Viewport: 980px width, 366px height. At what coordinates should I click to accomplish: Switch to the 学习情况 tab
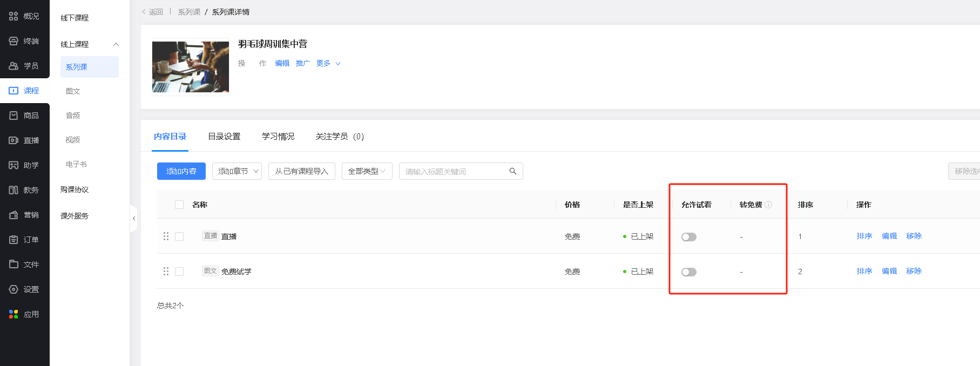[x=278, y=137]
